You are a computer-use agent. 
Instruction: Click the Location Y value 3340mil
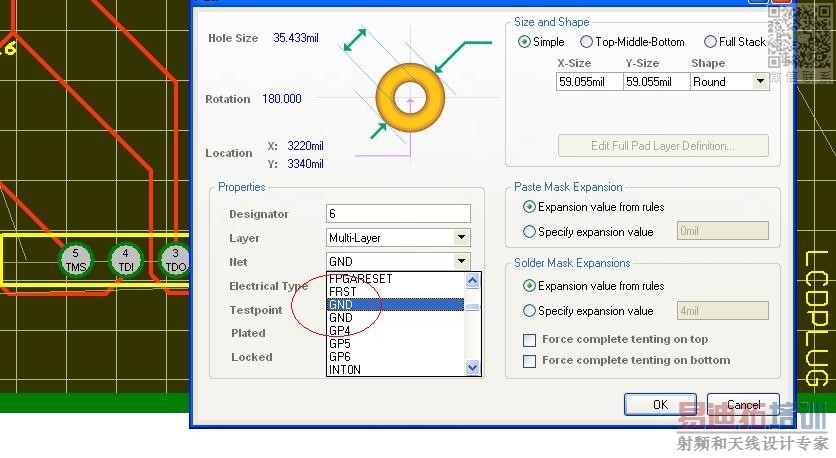[x=306, y=164]
